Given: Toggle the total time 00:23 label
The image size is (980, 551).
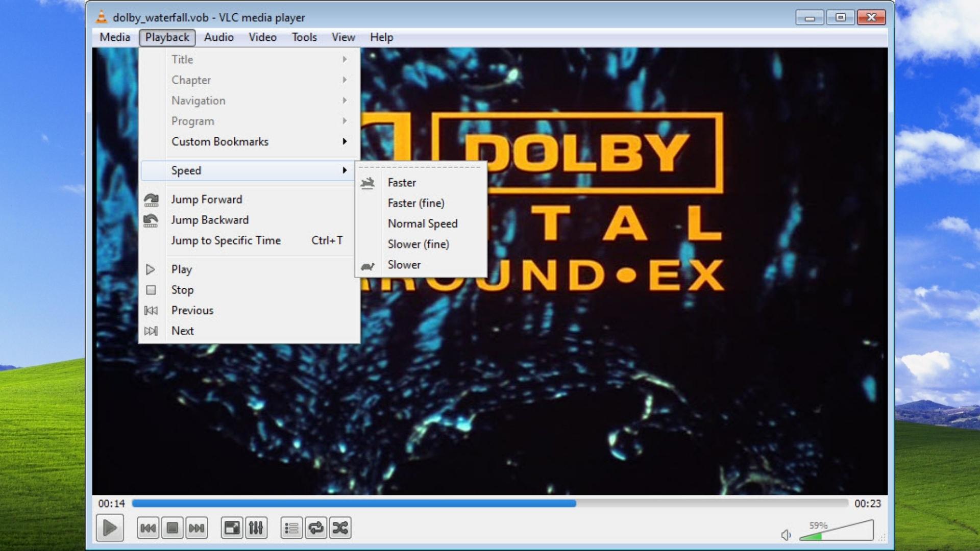Looking at the screenshot, I should [868, 504].
